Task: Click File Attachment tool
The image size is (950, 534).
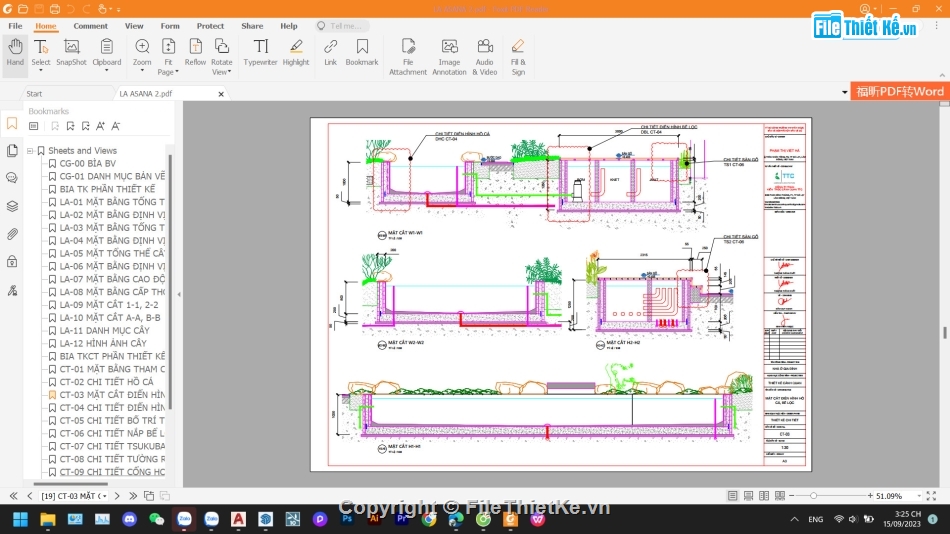Action: click(408, 57)
